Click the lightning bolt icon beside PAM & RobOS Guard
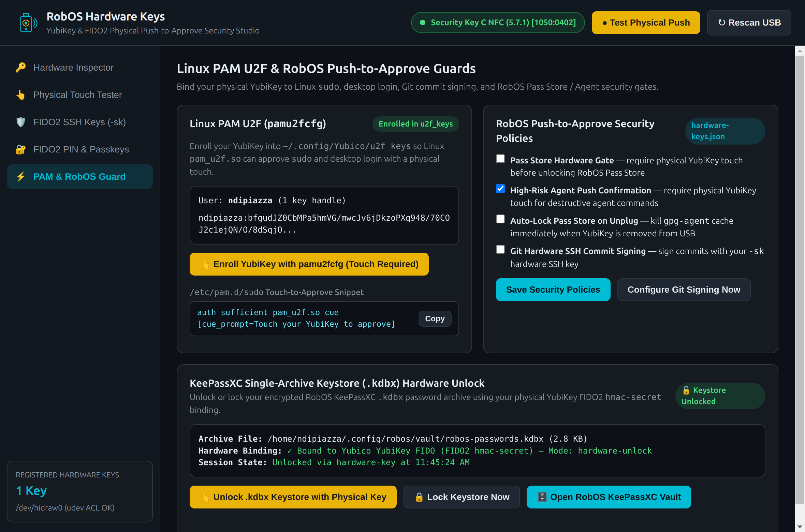The image size is (805, 532). 21,177
